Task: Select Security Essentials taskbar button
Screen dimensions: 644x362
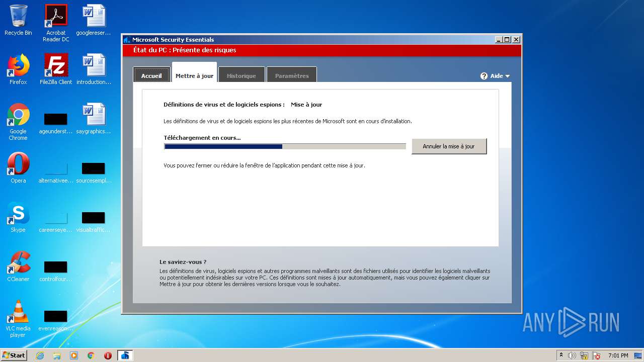Action: (125, 355)
